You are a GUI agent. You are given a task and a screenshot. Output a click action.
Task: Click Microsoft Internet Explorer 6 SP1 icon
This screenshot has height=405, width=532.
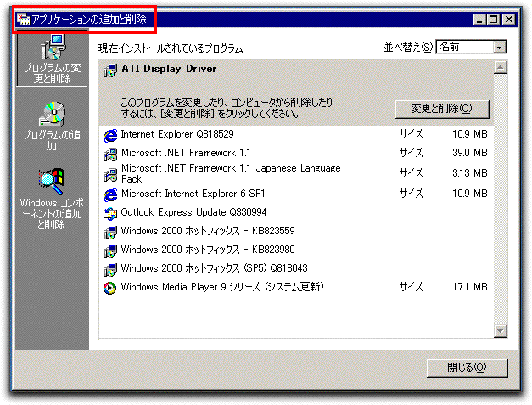[x=110, y=195]
